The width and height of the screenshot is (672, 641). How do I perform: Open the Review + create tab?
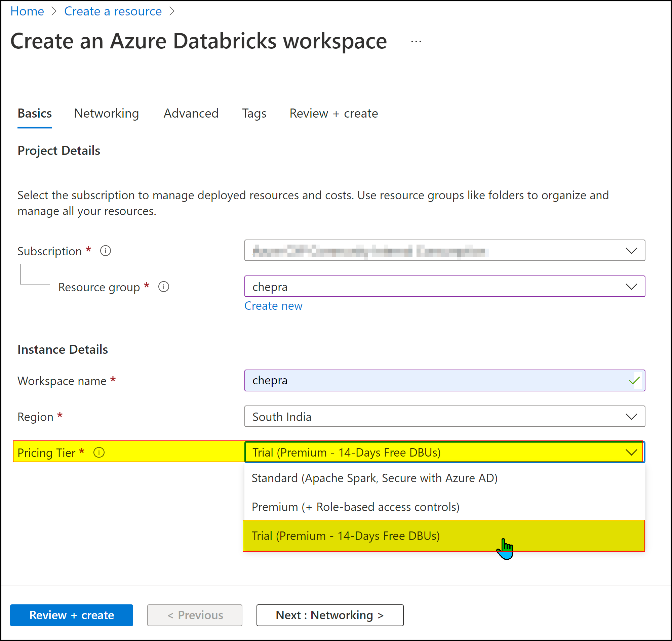pos(334,114)
